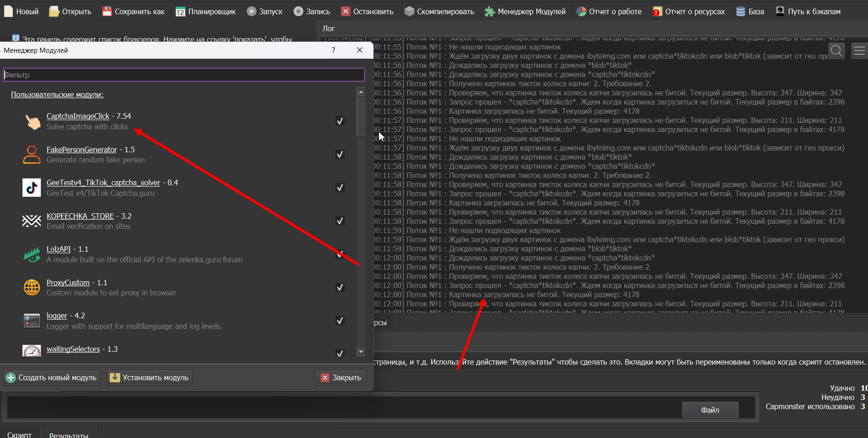
Task: Click Установить модуль button
Action: click(x=150, y=377)
